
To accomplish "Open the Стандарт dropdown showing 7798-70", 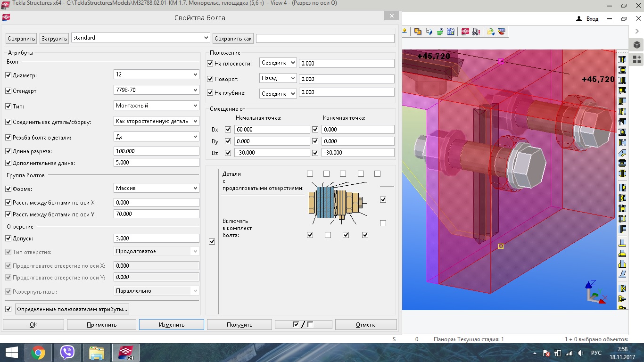I will click(x=157, y=90).
